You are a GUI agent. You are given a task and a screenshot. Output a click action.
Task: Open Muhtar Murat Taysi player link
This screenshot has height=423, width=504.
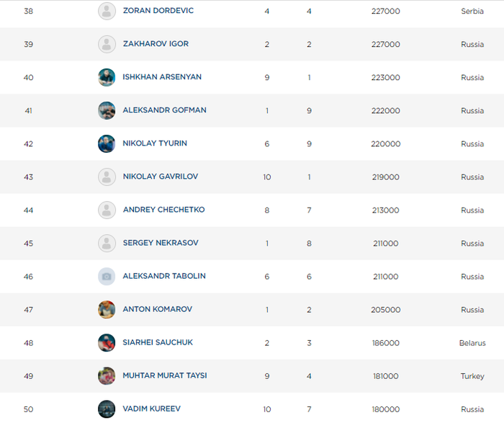pos(164,375)
